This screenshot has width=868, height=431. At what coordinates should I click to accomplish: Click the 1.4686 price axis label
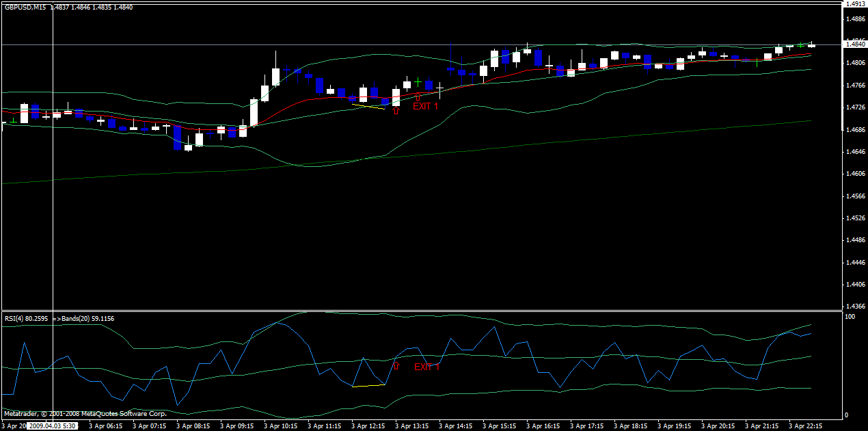[x=856, y=129]
